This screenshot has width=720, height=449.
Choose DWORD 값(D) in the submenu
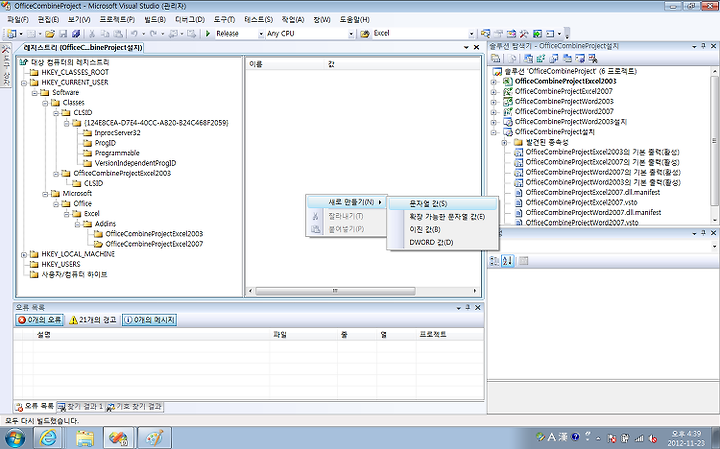point(443,242)
